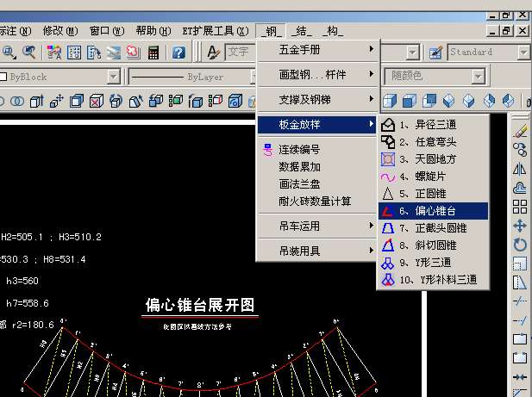Open the _构_ menu
532x397 pixels.
tap(333, 31)
